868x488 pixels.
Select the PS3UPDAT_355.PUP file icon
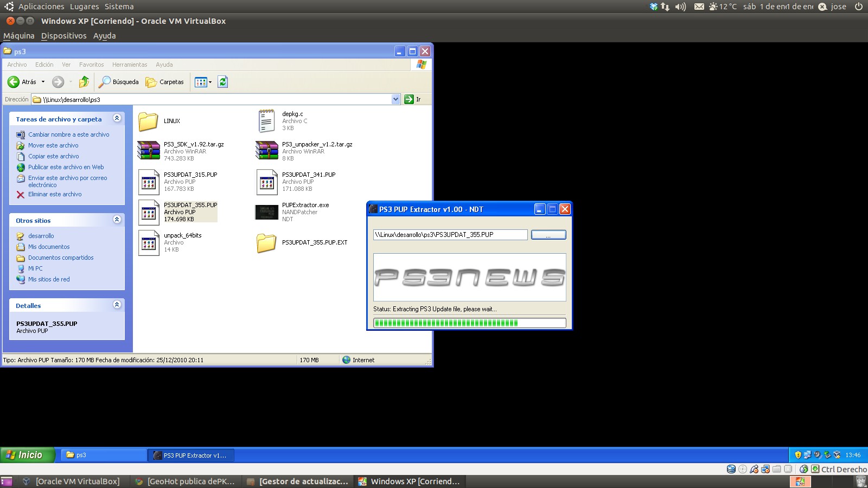[x=148, y=212]
